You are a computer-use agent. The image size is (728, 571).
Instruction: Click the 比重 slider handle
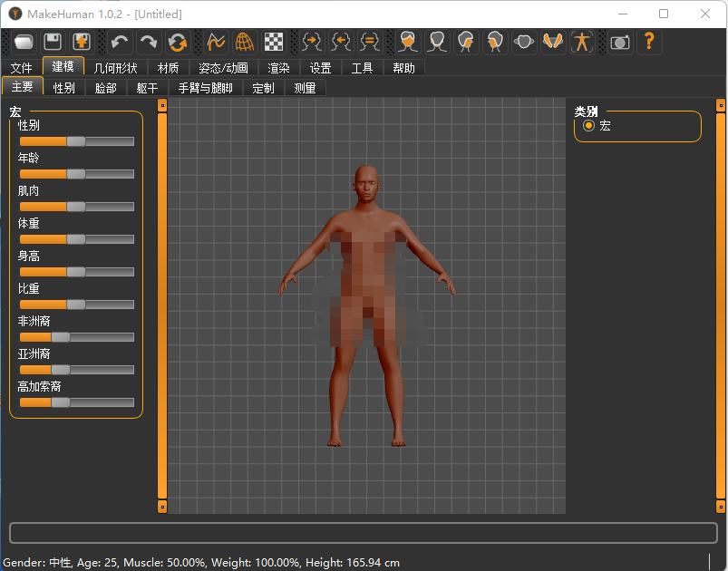76,305
